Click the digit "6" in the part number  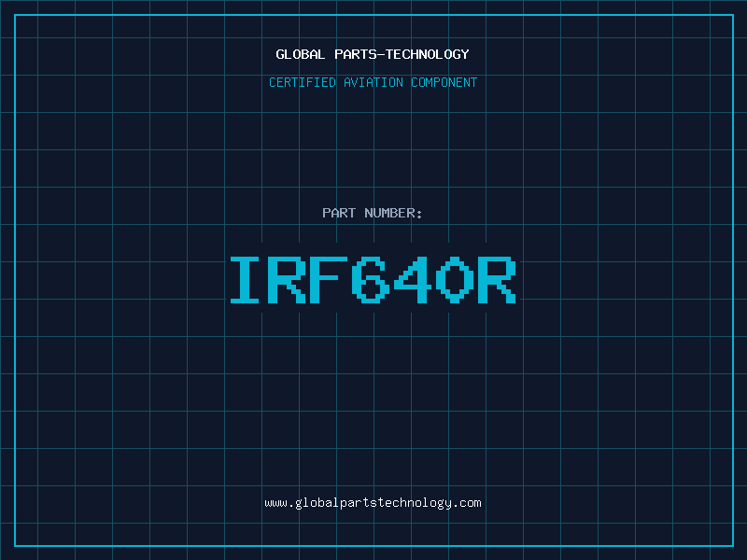tap(372, 280)
